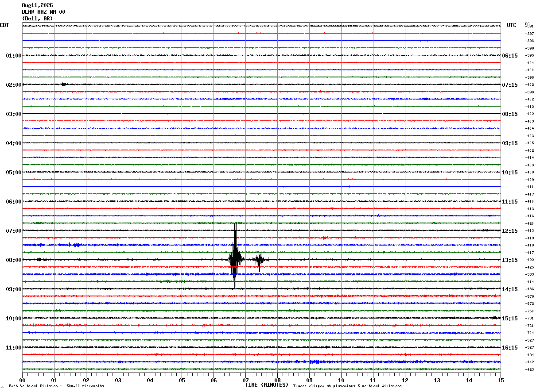Click the UTC timezone label

click(x=512, y=25)
